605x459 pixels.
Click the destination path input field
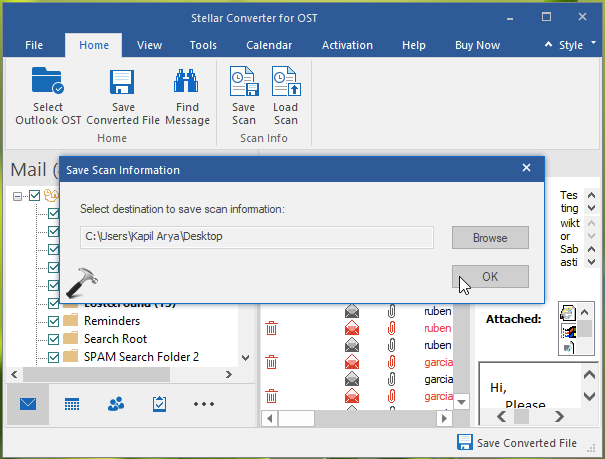pos(257,237)
